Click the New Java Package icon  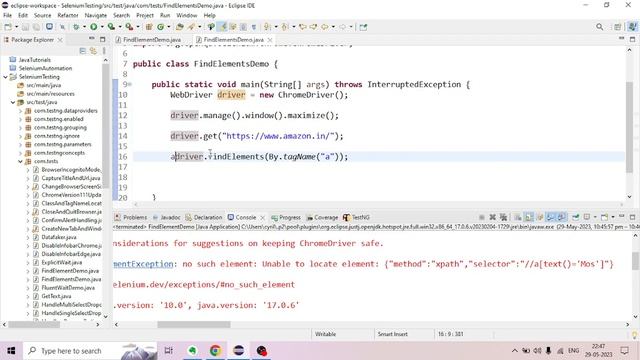(x=149, y=27)
